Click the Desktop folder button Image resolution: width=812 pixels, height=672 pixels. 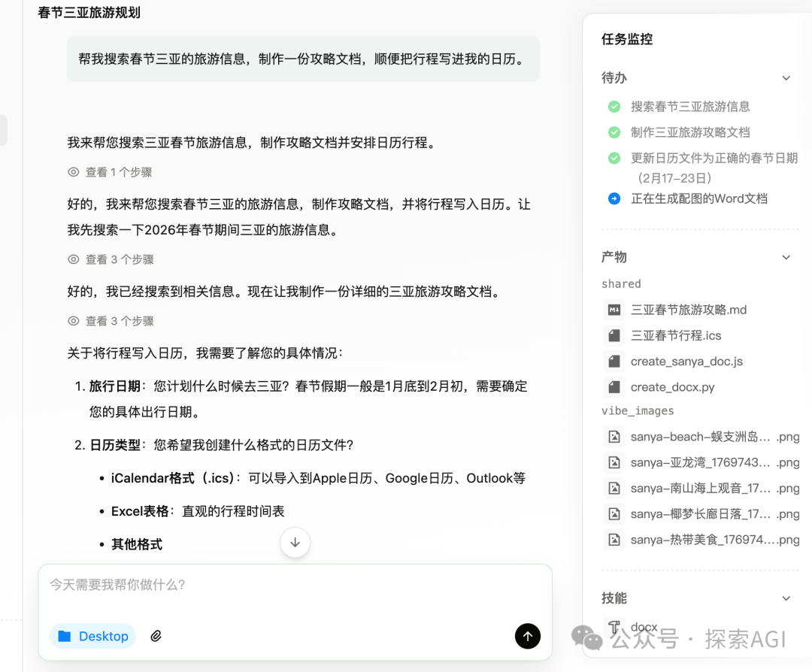tap(92, 635)
